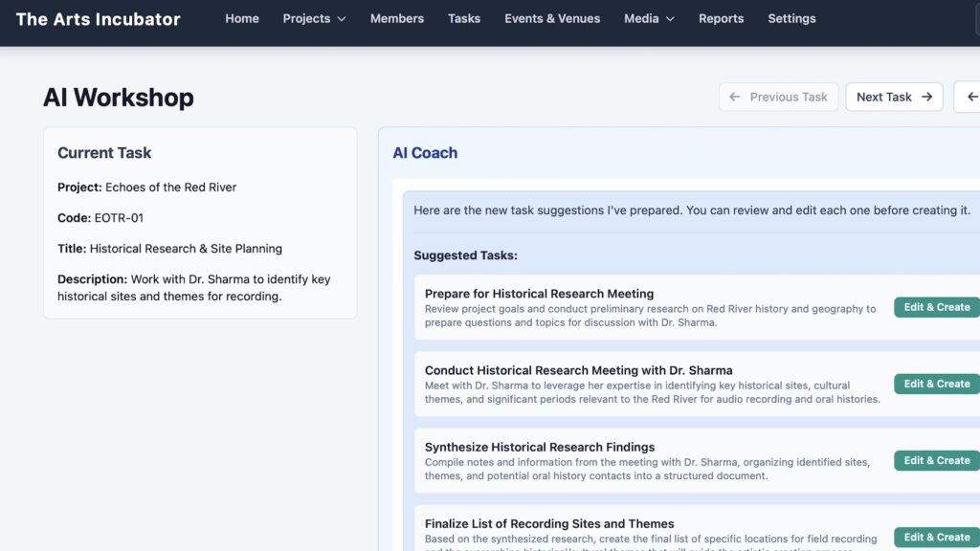Image resolution: width=980 pixels, height=551 pixels.
Task: Click the right arrow in Next Task
Action: pyautogui.click(x=926, y=97)
